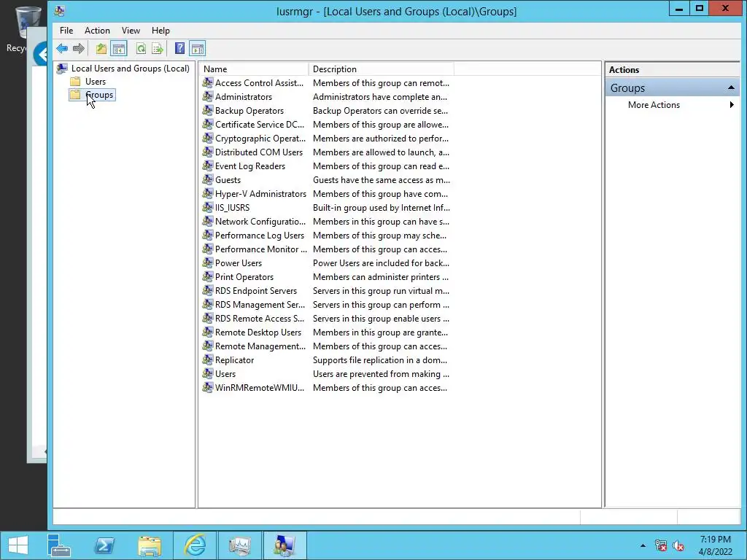Select the Performance Monitor ... group
The width and height of the screenshot is (747, 560).
coord(261,249)
